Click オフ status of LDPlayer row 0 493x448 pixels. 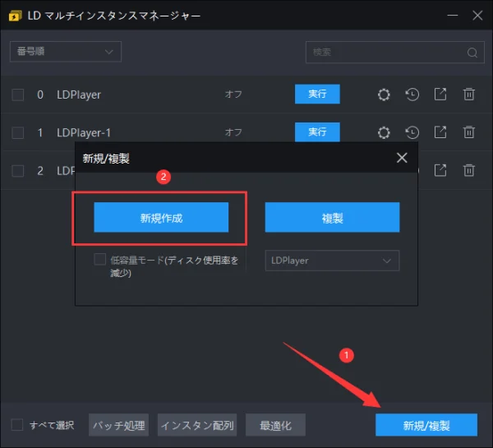(233, 94)
